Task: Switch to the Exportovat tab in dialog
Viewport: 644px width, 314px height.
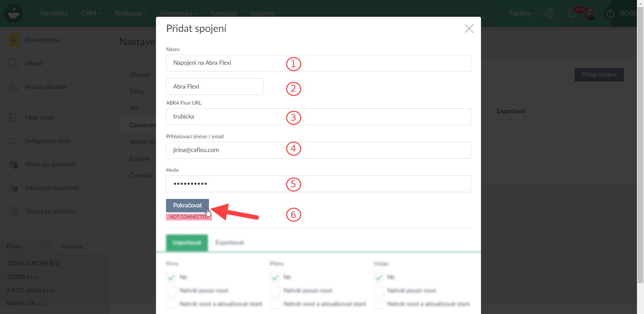Action: tap(230, 243)
